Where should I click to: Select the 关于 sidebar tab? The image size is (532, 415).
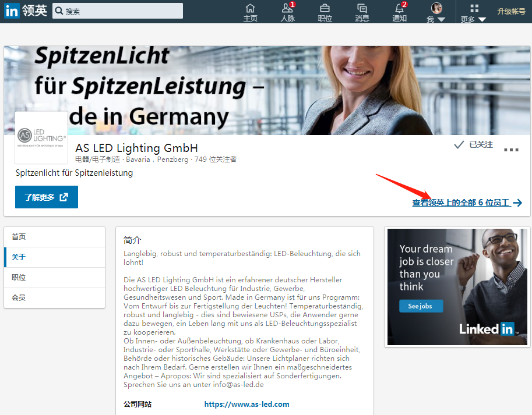[x=55, y=257]
